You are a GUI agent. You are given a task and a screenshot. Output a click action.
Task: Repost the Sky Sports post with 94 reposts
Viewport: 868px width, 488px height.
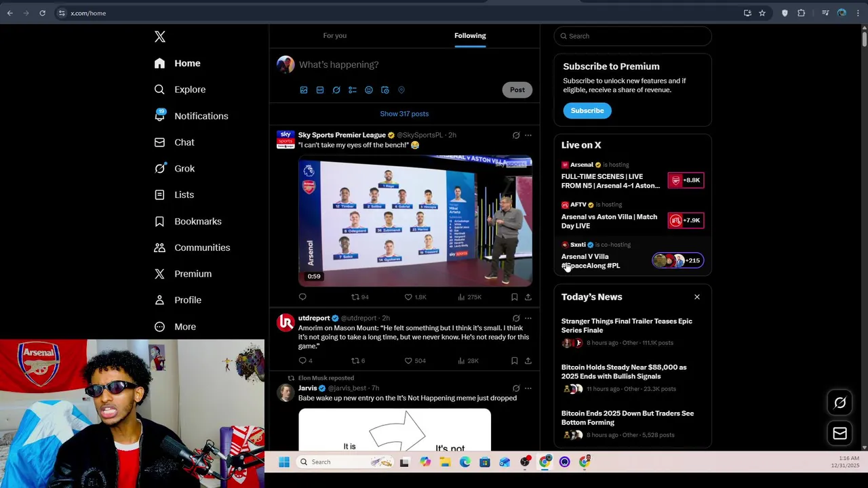pos(359,297)
